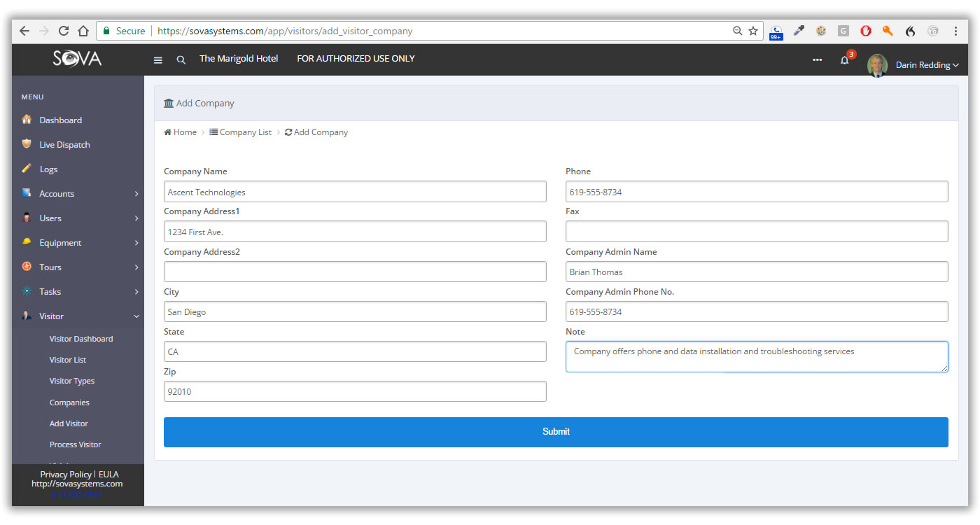Image resolution: width=980 pixels, height=525 pixels.
Task: Go to Home breadcrumb
Action: (181, 132)
